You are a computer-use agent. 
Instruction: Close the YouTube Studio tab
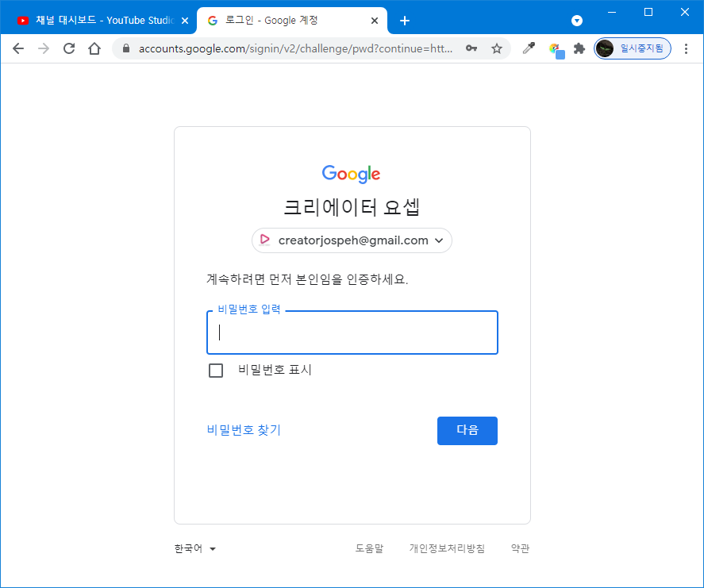(184, 21)
